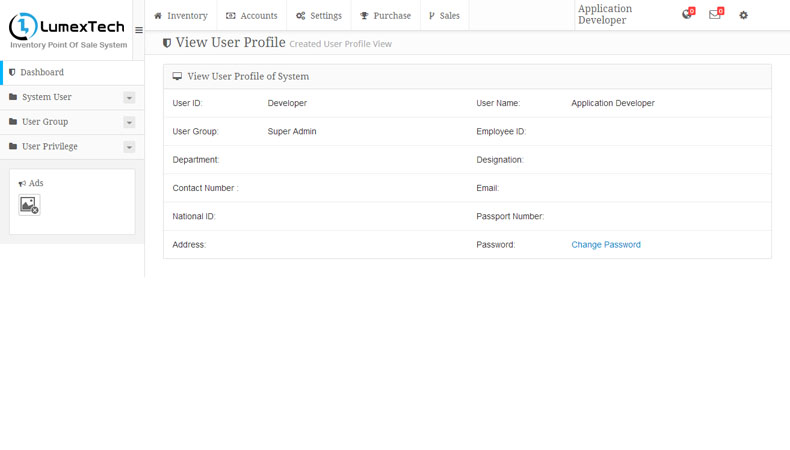Open the envelope messages icon
This screenshot has width=790, height=450.
click(715, 15)
